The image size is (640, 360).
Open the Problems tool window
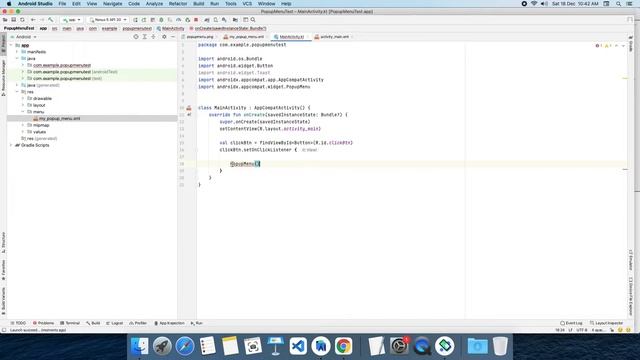43,323
